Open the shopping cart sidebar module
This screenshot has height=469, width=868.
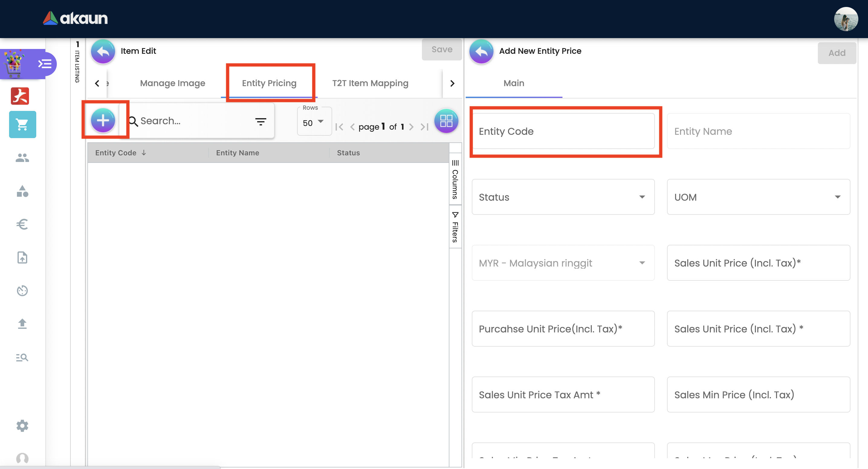23,125
